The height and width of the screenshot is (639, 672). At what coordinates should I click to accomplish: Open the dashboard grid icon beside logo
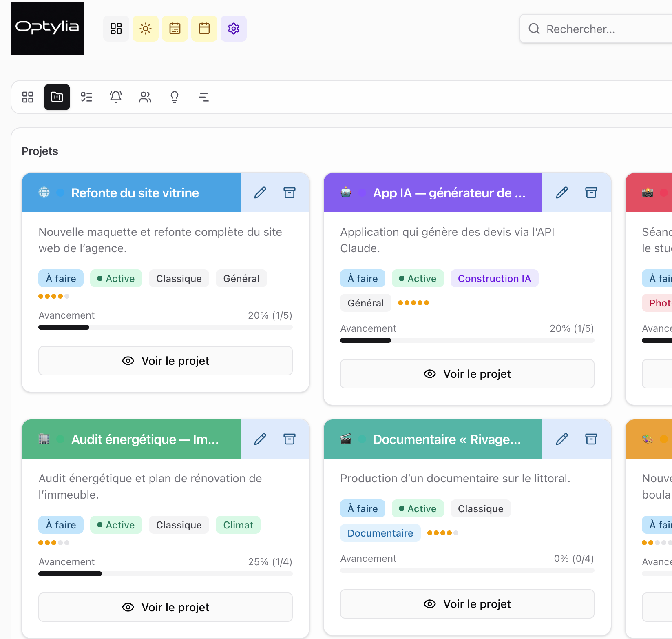tap(116, 29)
